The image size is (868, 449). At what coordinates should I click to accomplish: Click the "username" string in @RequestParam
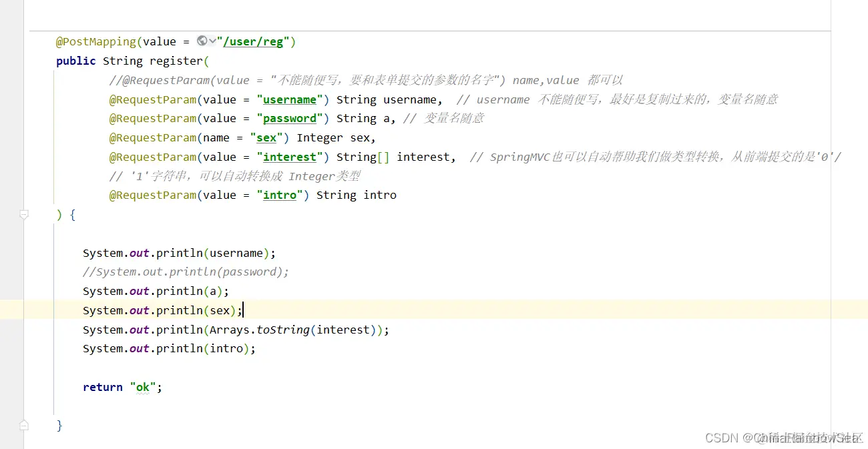[x=290, y=99]
